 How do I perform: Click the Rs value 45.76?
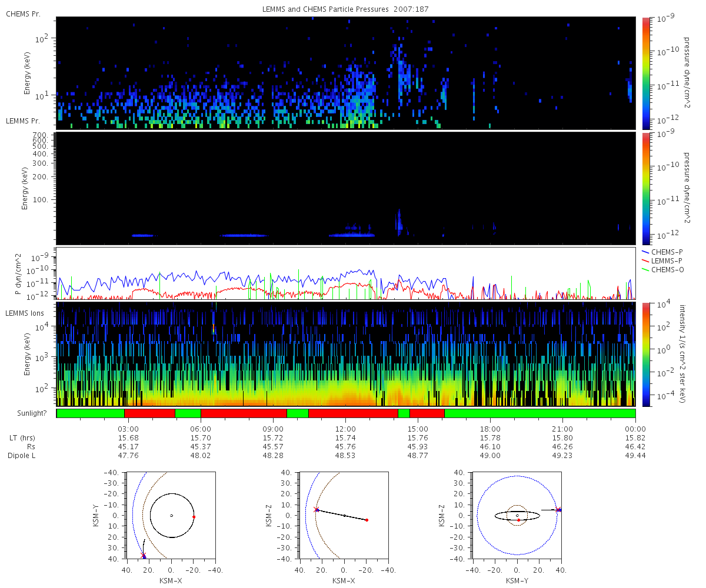[345, 447]
